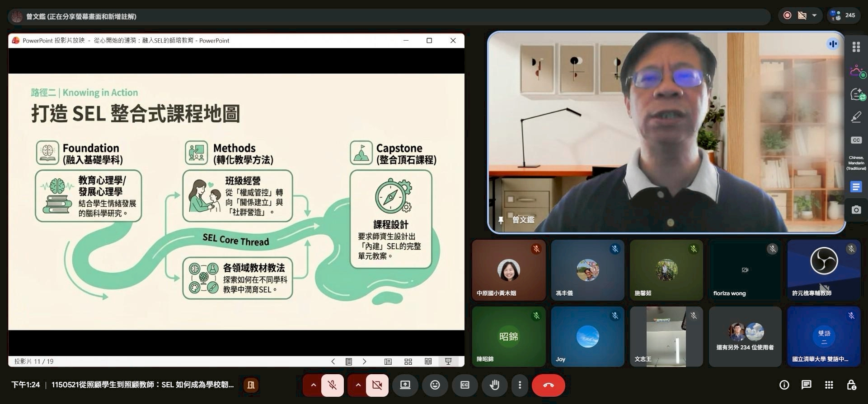The width and height of the screenshot is (868, 404).
Task: Raise your hand
Action: (494, 385)
